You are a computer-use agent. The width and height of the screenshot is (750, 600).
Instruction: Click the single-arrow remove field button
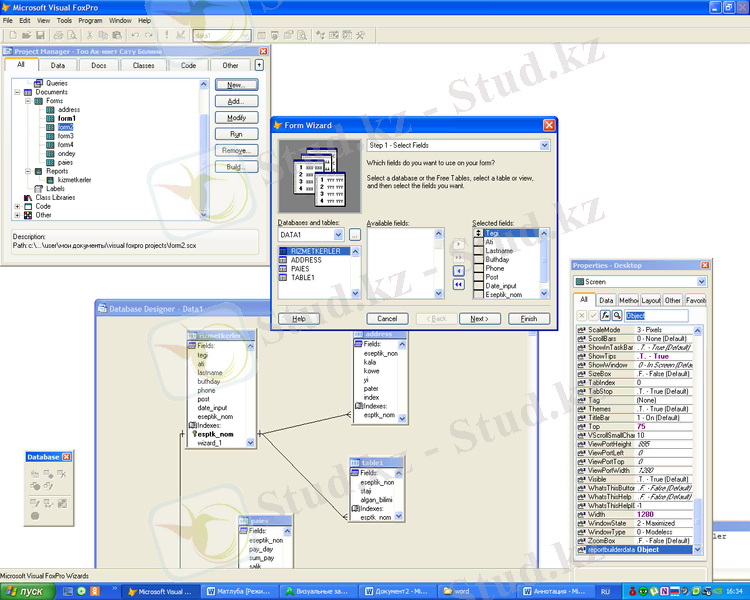coord(458,270)
